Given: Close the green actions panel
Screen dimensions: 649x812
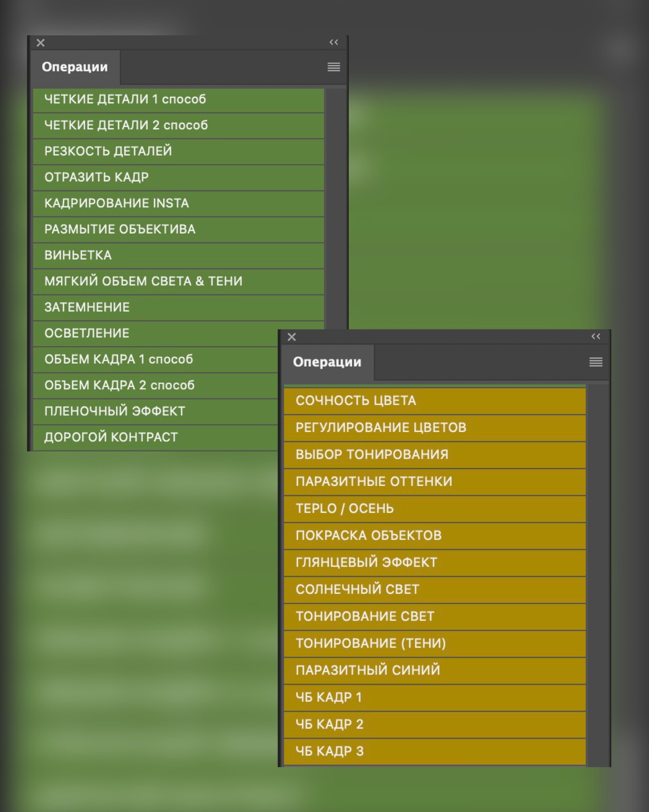Looking at the screenshot, I should coord(40,43).
